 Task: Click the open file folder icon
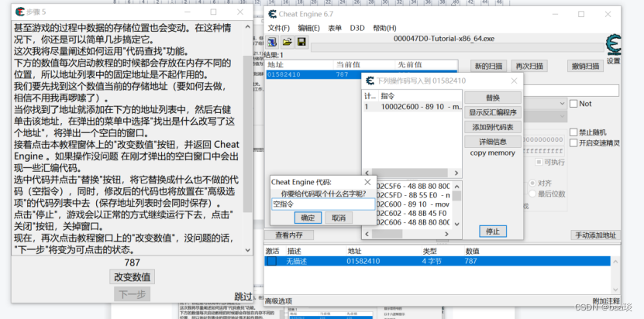coord(287,42)
